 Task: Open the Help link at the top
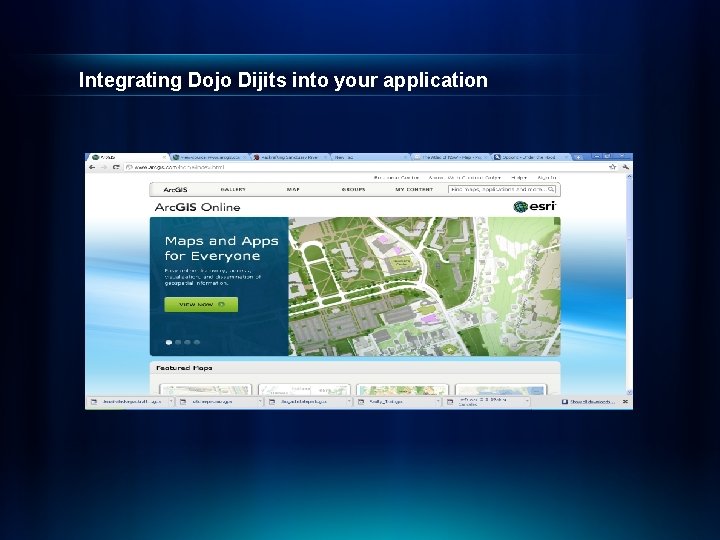pos(519,177)
